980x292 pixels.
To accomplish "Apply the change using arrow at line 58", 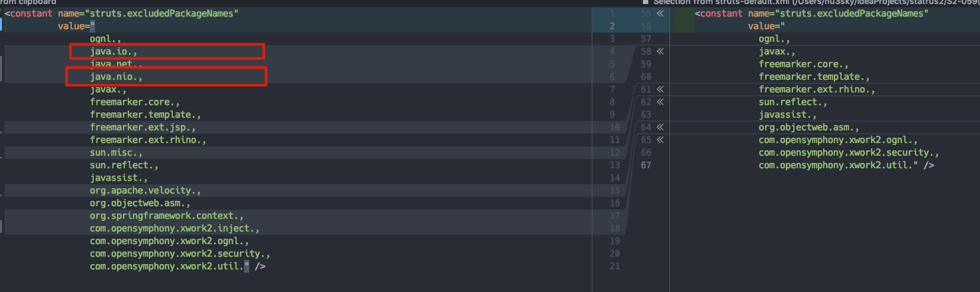I will tap(660, 51).
